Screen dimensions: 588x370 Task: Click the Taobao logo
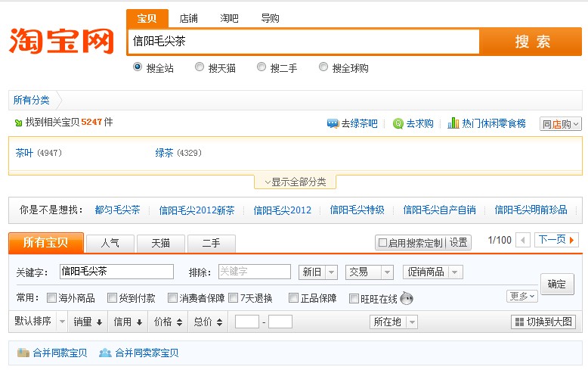click(x=61, y=41)
